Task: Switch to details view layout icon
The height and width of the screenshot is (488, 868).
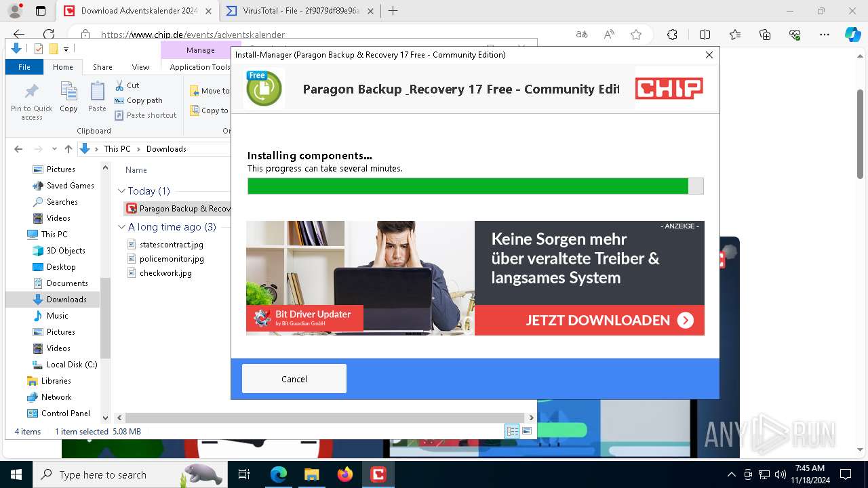Action: [513, 431]
